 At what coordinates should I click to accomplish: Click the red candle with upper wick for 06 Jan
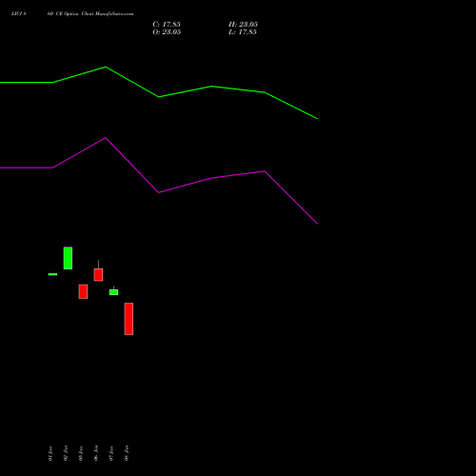pos(98,274)
